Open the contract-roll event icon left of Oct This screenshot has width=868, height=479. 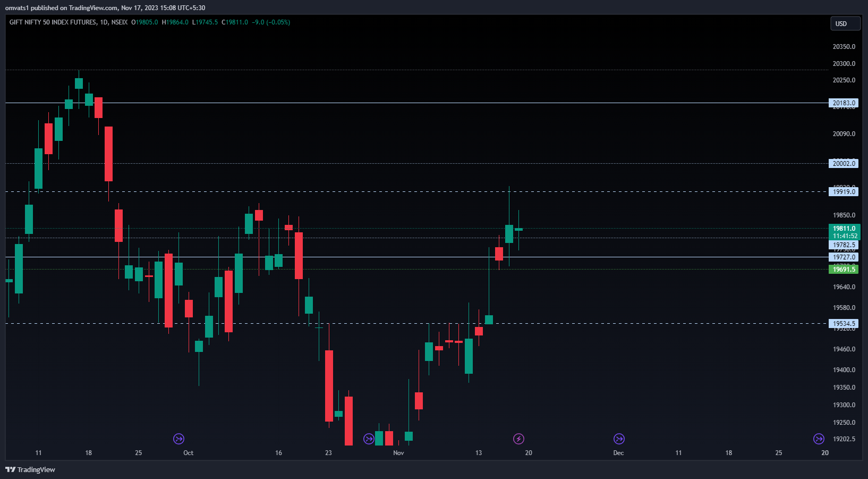(x=178, y=439)
